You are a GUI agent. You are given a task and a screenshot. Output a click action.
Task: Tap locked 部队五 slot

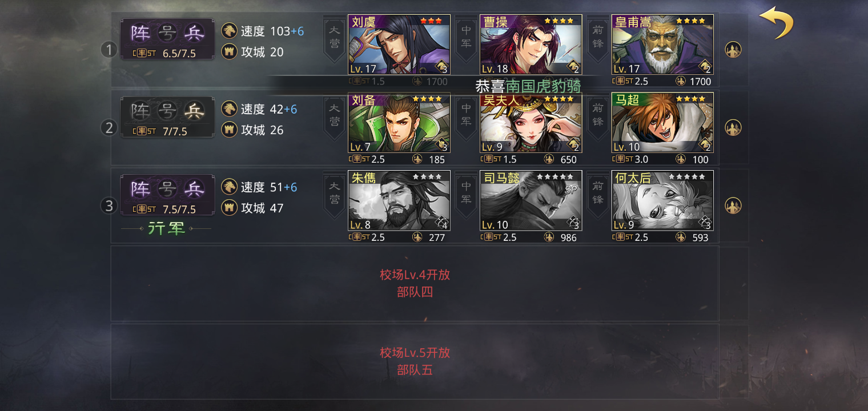coord(415,361)
